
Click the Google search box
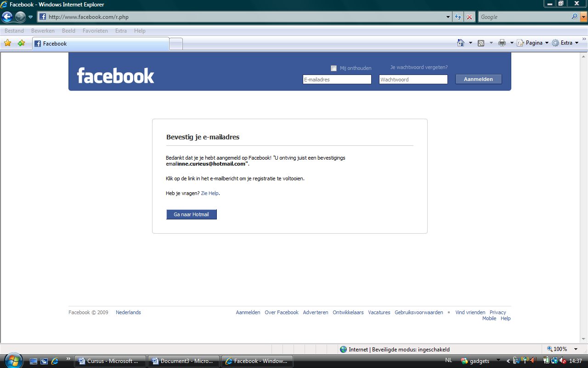pos(524,17)
